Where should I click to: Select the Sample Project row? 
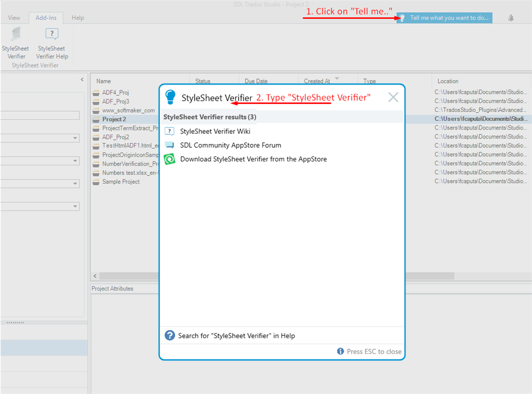tap(121, 182)
